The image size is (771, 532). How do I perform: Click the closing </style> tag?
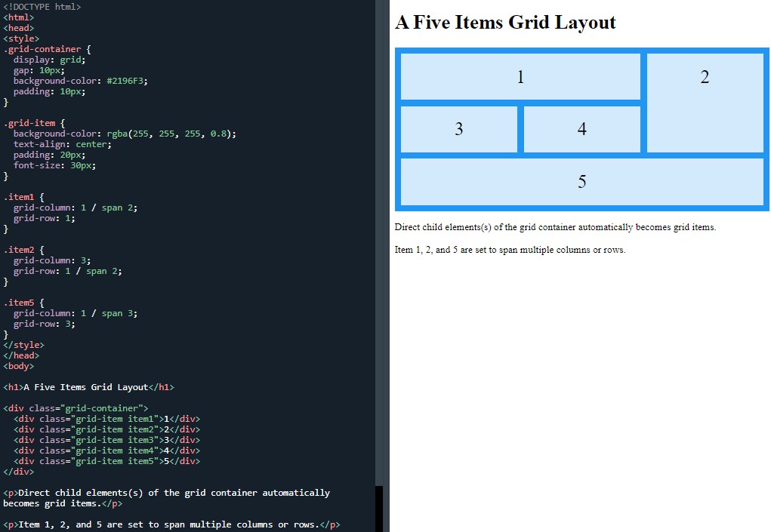[24, 344]
